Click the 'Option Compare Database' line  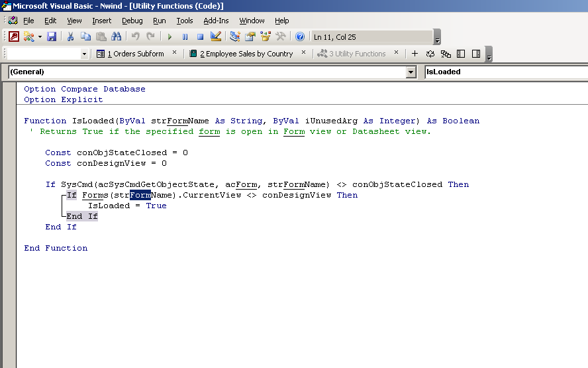85,89
